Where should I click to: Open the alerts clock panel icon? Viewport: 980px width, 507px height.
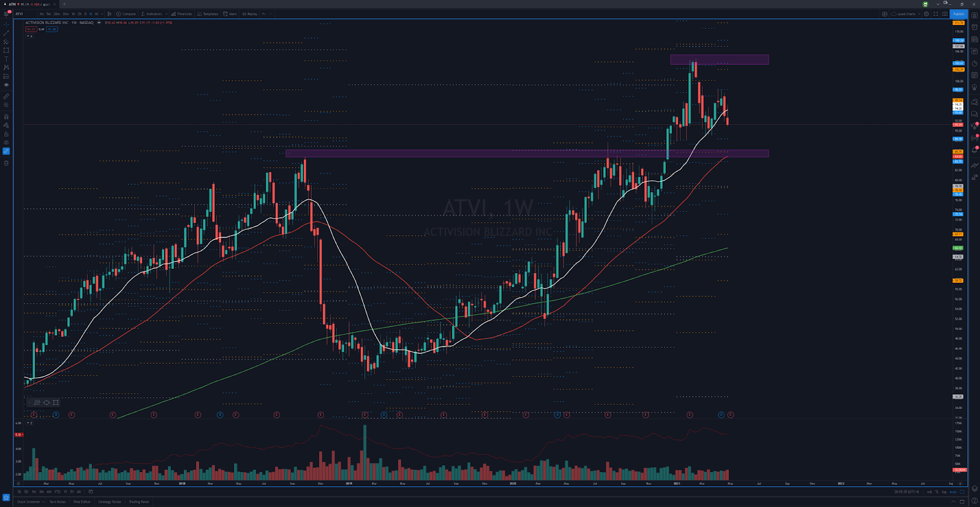974,27
